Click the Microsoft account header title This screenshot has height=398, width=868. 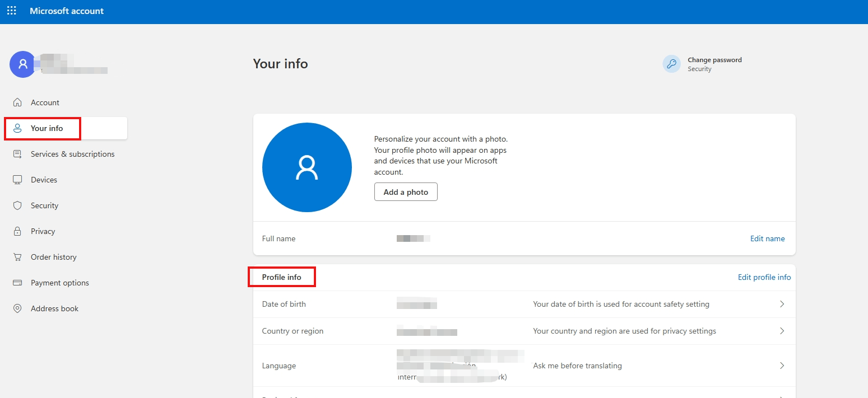point(67,11)
